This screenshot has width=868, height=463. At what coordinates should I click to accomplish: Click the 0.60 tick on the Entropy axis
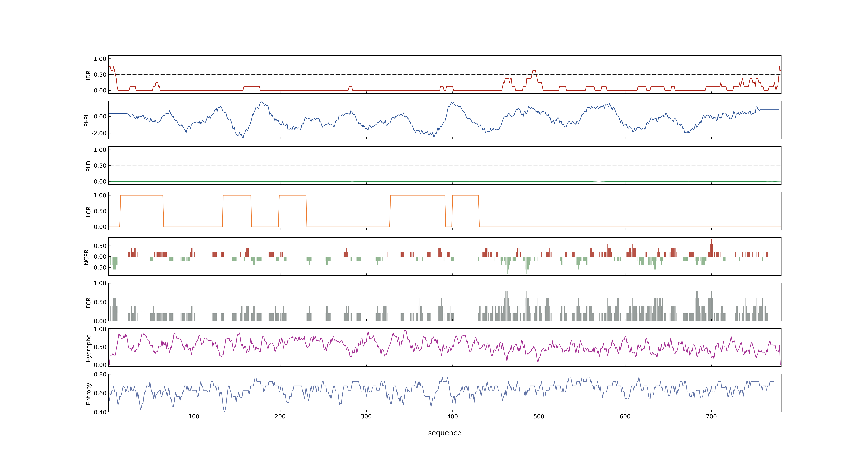tap(100, 393)
